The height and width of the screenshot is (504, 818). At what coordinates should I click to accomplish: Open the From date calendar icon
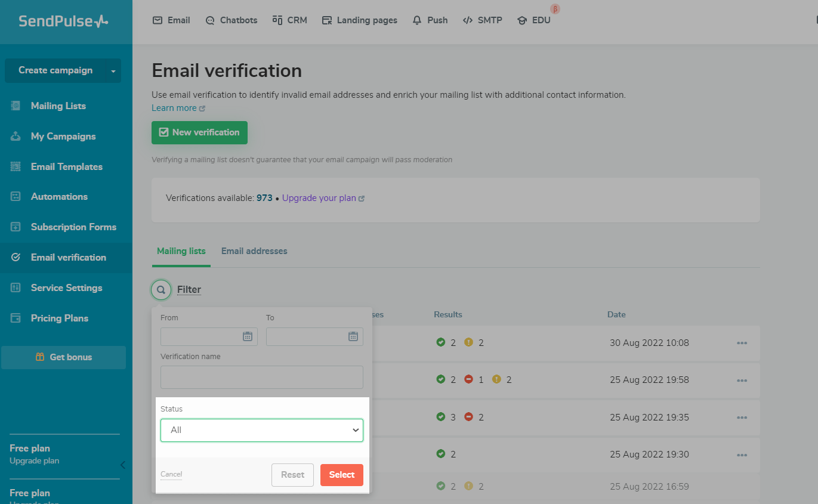click(248, 336)
